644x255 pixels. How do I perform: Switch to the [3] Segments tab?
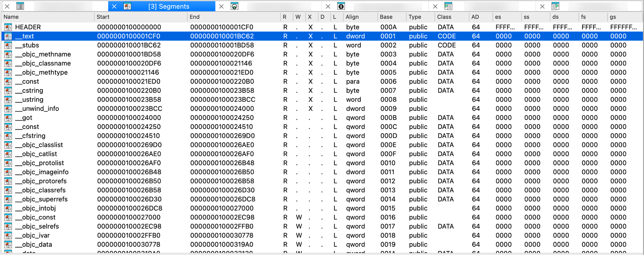[169, 6]
